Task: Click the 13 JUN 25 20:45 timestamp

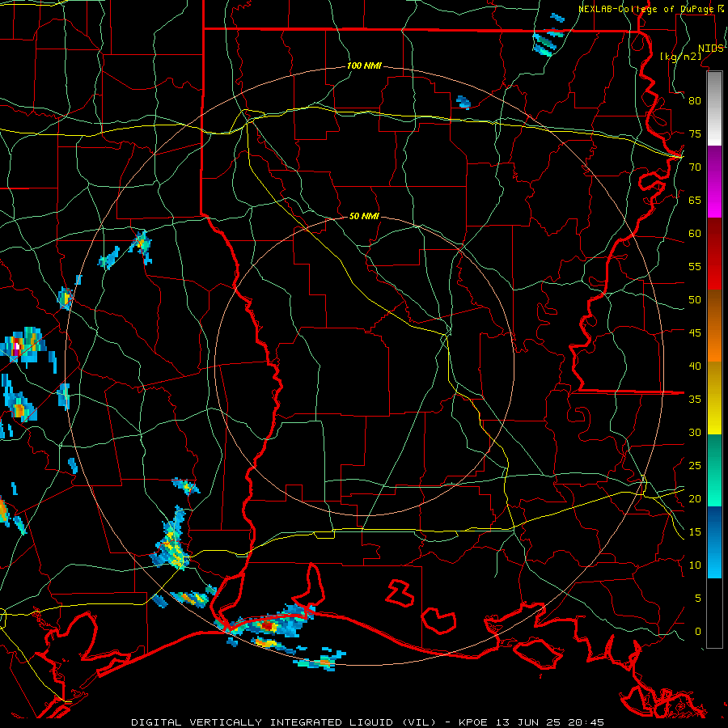Action: 549,722
